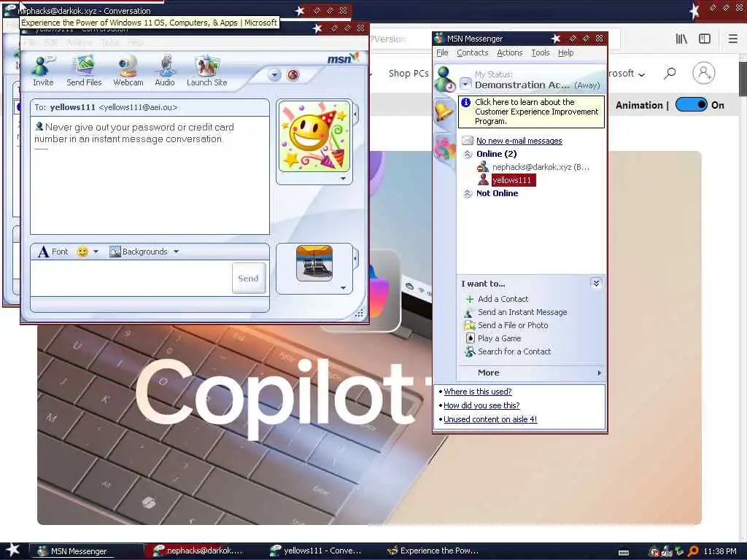Screen dimensions: 747x560
Task: Expand the More submenu
Action: click(x=531, y=373)
